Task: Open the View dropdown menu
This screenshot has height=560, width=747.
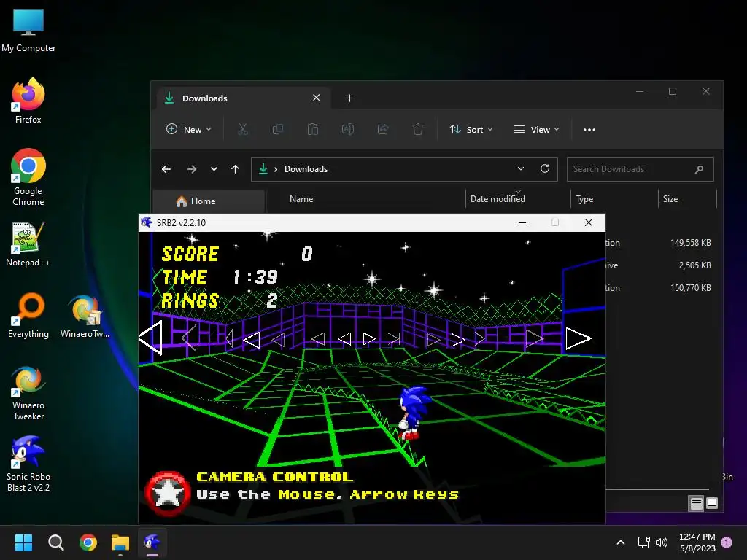Action: pos(536,129)
